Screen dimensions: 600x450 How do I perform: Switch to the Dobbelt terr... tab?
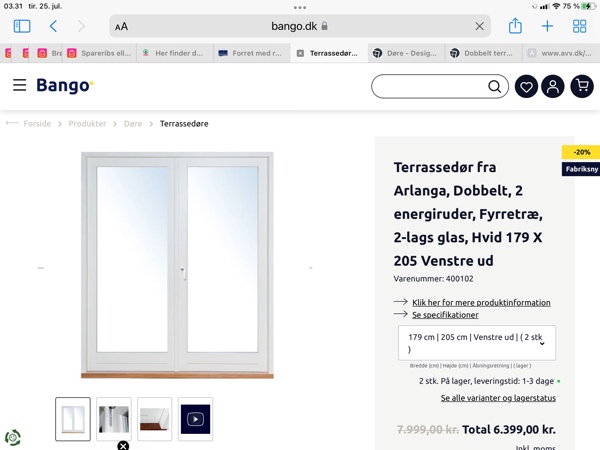(483, 53)
